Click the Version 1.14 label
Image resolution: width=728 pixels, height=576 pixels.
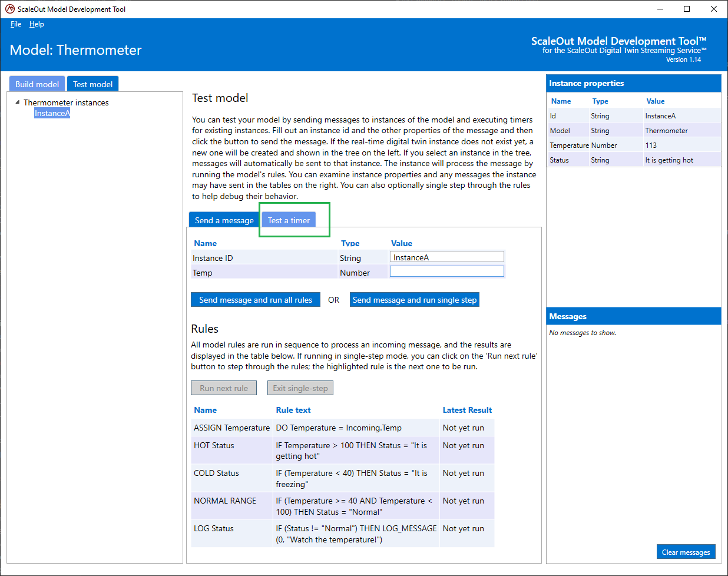click(x=683, y=59)
